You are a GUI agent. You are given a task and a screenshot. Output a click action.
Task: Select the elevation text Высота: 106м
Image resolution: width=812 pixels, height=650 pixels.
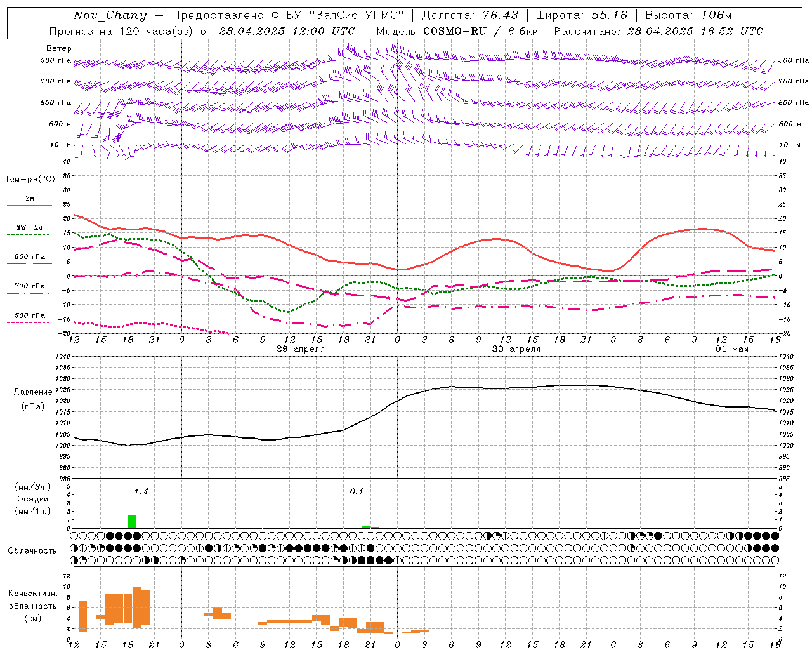(688, 15)
